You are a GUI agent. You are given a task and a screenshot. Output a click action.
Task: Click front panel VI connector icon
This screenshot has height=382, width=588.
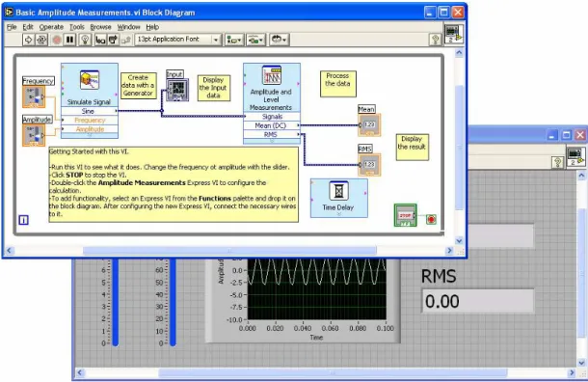tap(575, 157)
